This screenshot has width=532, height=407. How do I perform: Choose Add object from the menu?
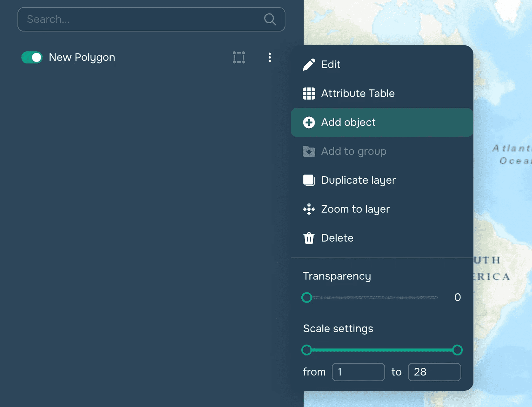348,122
